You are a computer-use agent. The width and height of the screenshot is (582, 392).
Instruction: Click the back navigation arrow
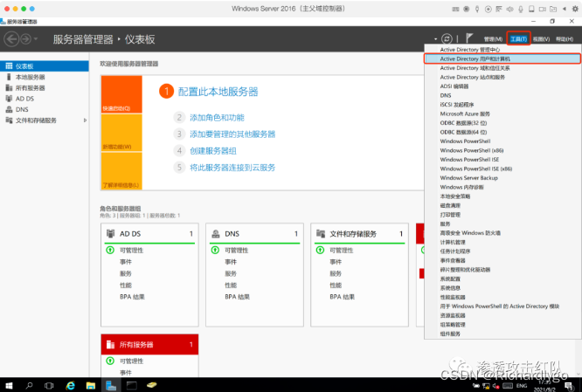11,39
